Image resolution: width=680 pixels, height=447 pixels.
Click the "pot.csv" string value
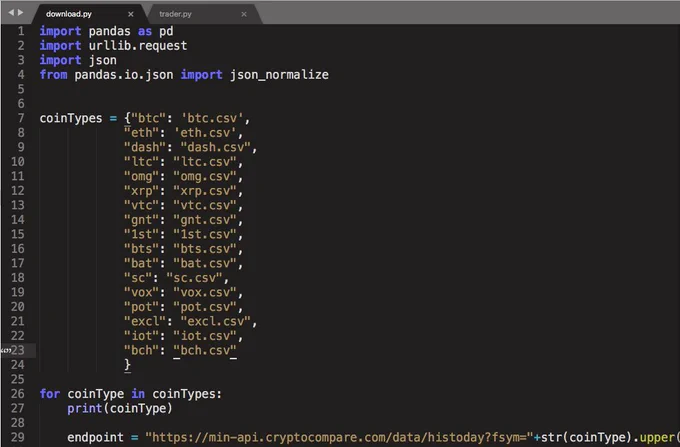click(x=206, y=307)
